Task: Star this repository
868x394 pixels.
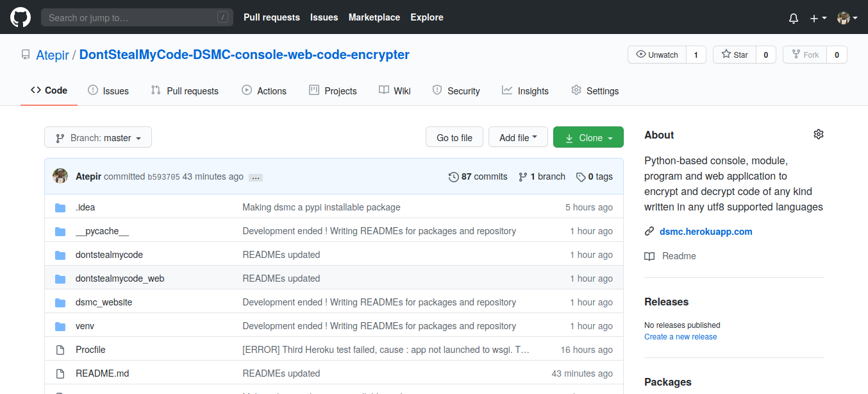Action: (735, 55)
